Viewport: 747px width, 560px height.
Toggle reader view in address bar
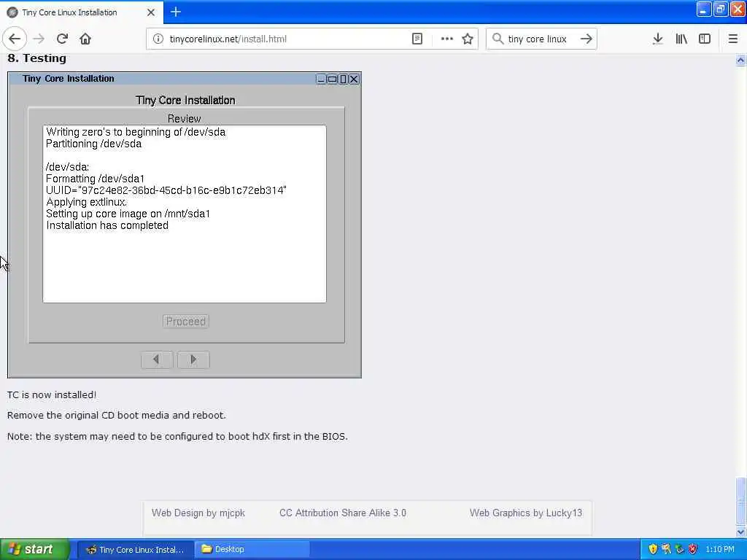(x=417, y=39)
